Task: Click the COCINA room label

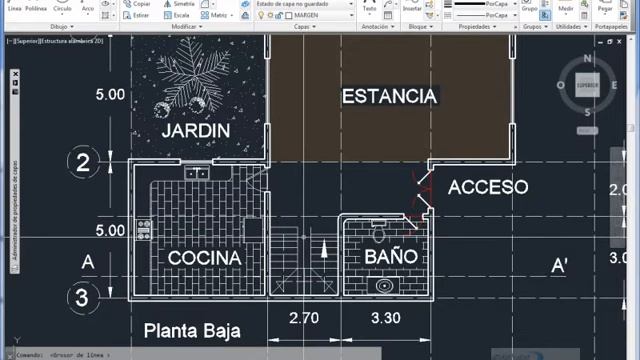Action: [204, 258]
